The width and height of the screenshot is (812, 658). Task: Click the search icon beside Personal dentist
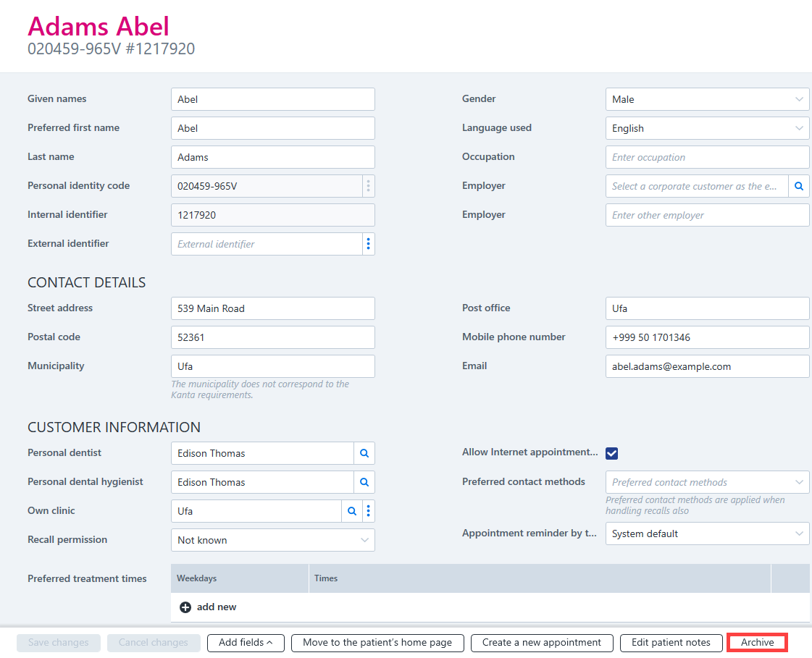(x=364, y=453)
